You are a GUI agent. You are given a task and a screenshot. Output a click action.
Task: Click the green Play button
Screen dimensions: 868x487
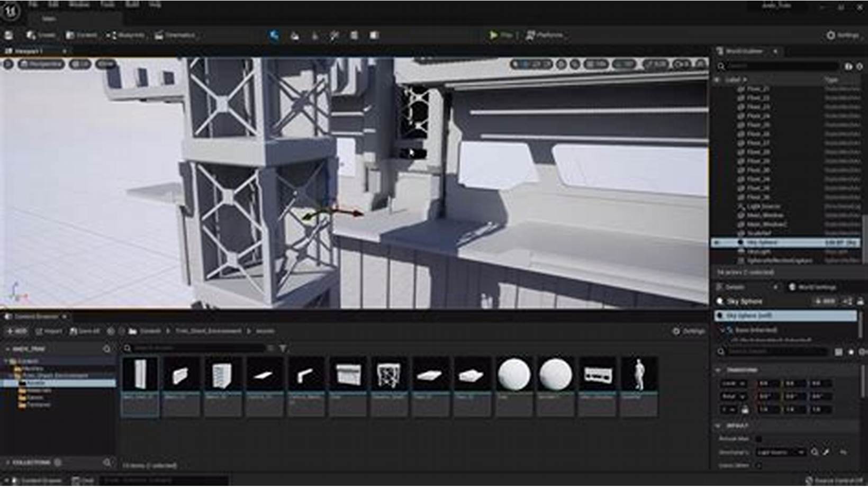[493, 35]
